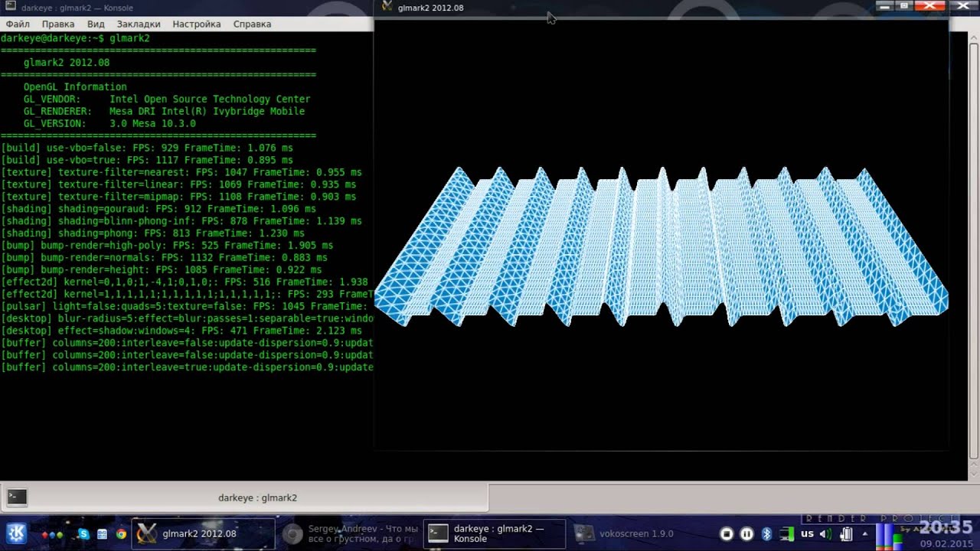
Task: Click the terminal icon on Konsole tab
Action: tap(17, 497)
